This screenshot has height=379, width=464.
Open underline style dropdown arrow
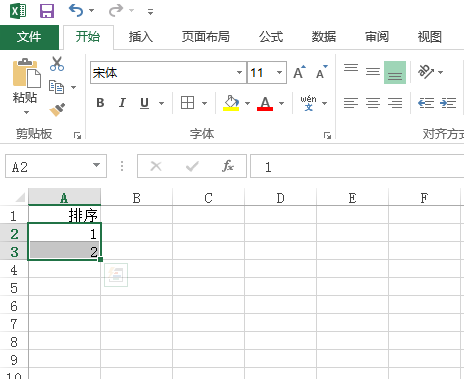coord(161,103)
